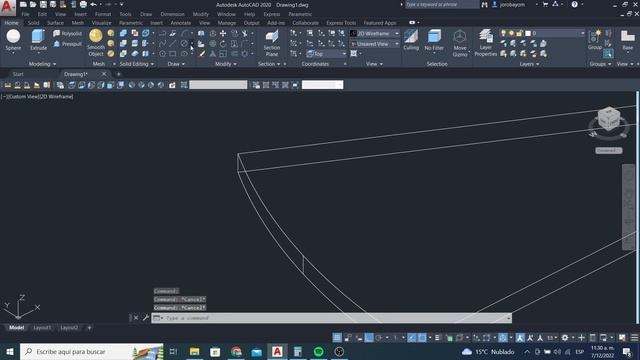Click the No Filter selection button
Image resolution: width=640 pixels, height=360 pixels.
coord(434,40)
